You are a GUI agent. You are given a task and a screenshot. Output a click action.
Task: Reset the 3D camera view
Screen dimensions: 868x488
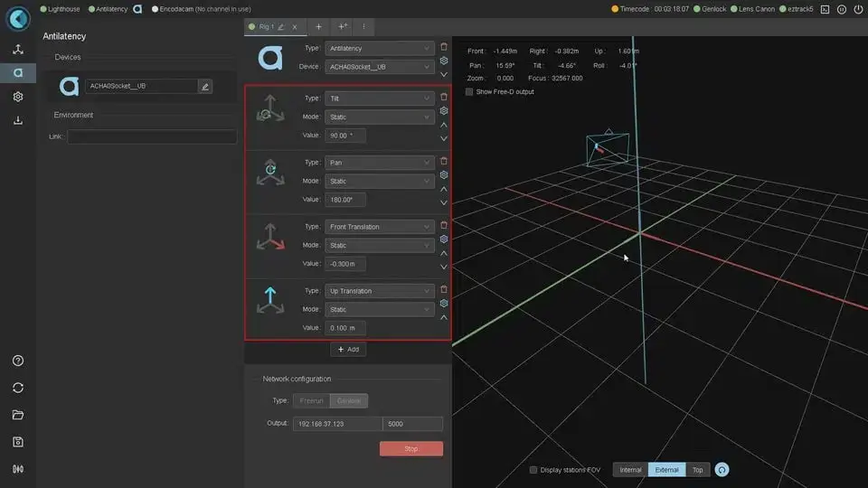[x=722, y=470]
